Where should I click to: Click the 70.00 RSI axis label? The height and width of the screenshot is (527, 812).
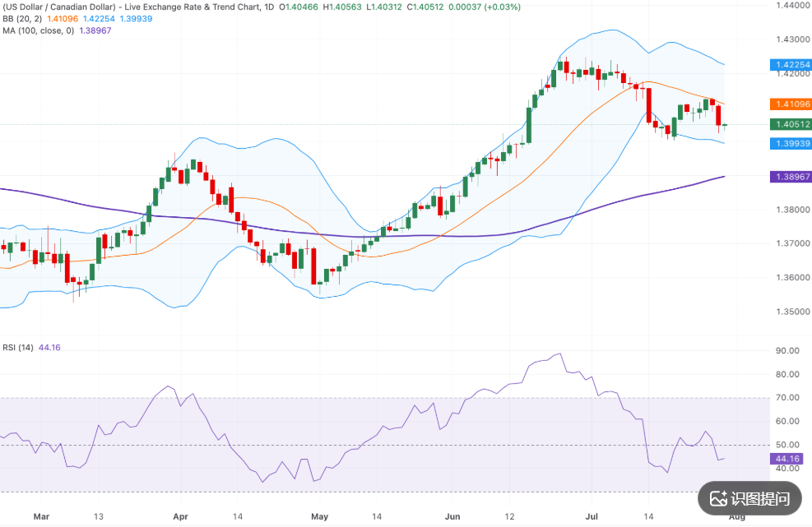(787, 398)
